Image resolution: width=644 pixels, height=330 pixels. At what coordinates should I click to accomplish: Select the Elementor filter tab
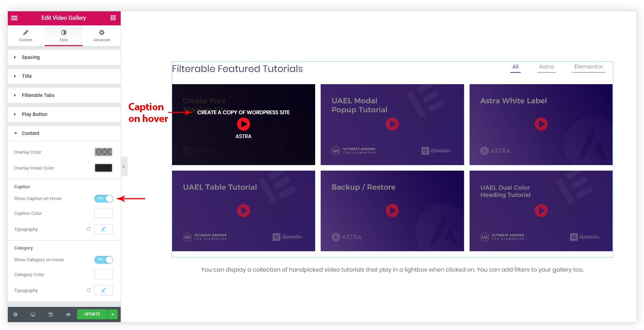[x=589, y=67]
